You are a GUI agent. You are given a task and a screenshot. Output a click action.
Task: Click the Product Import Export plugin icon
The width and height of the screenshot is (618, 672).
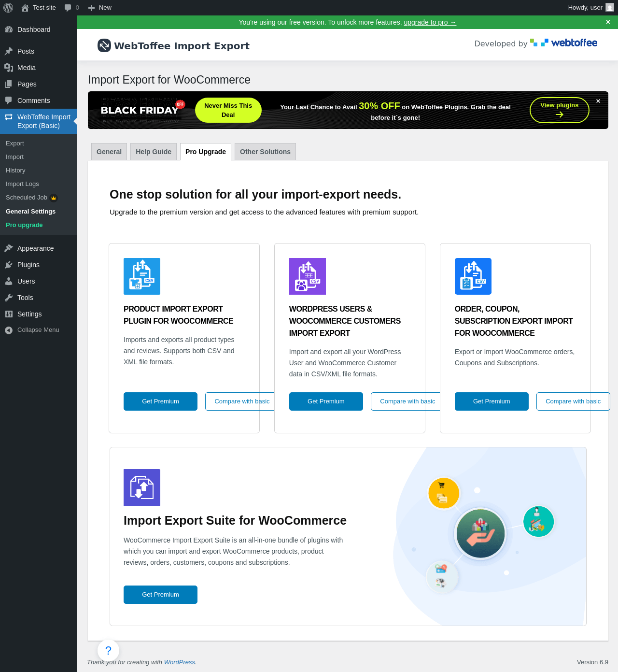pyautogui.click(x=142, y=276)
